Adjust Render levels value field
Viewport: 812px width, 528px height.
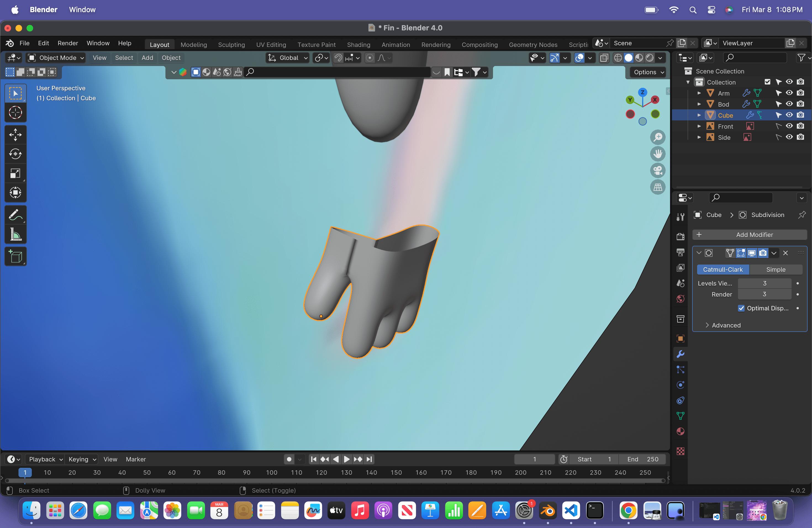tap(764, 294)
